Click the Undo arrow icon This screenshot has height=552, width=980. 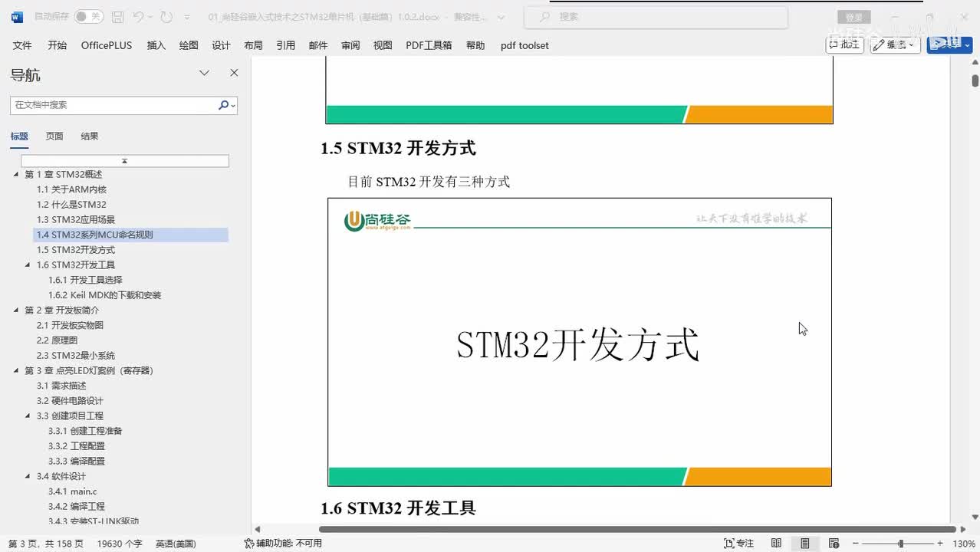[x=138, y=16]
